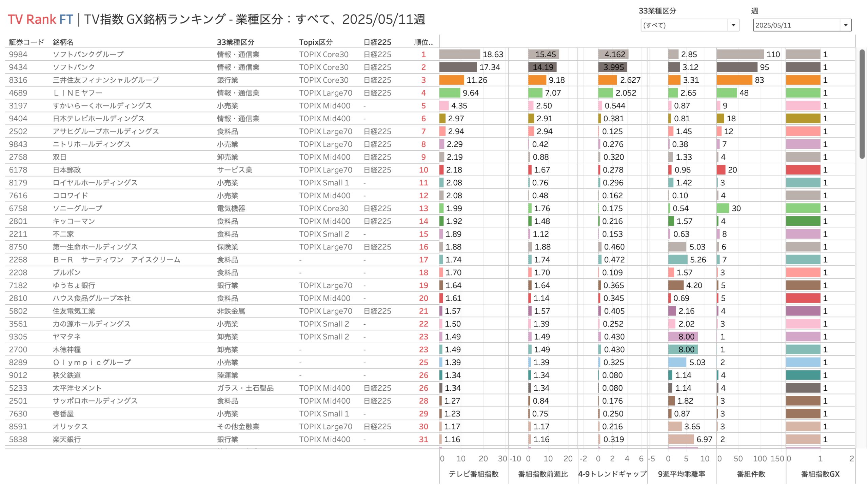This screenshot has width=868, height=487.
Task: Click the gray 110 番組件数 bar
Action: point(740,54)
